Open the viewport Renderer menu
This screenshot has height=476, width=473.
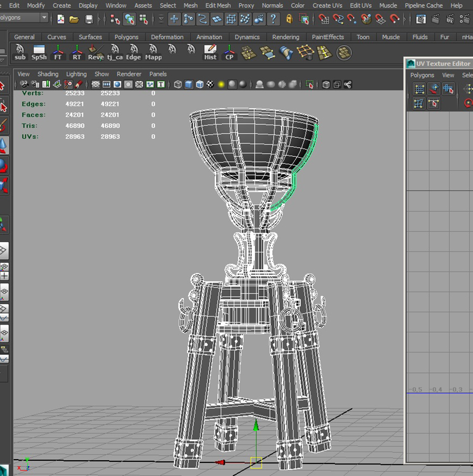(129, 74)
